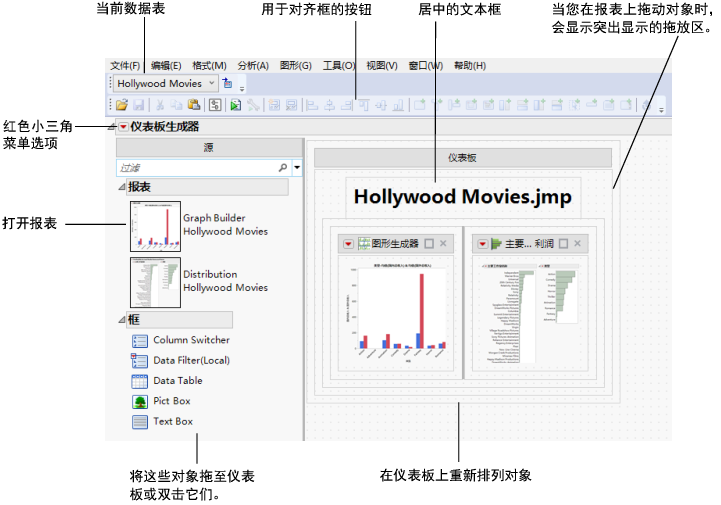Open the red triangle menu on 图形生成器
Screen dimensions: 721x505
point(348,244)
